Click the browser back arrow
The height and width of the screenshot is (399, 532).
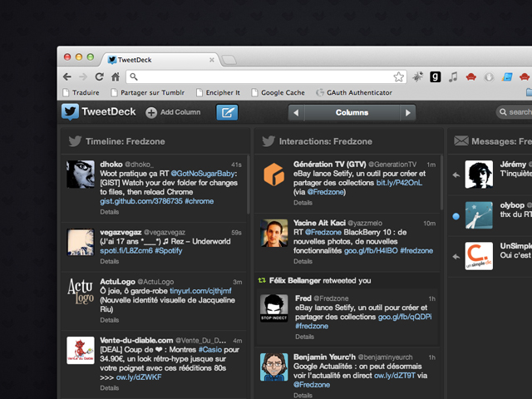coord(67,77)
